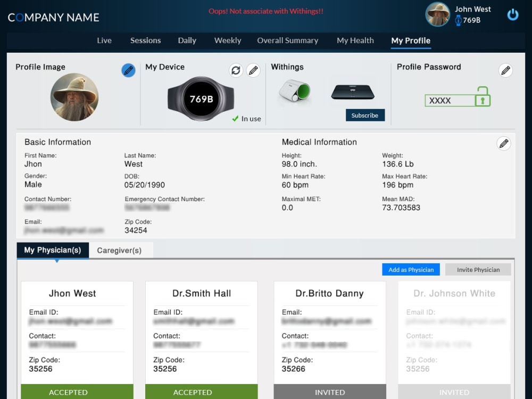Select the Withings blood pressure monitor image
The image size is (532, 399).
tap(295, 91)
